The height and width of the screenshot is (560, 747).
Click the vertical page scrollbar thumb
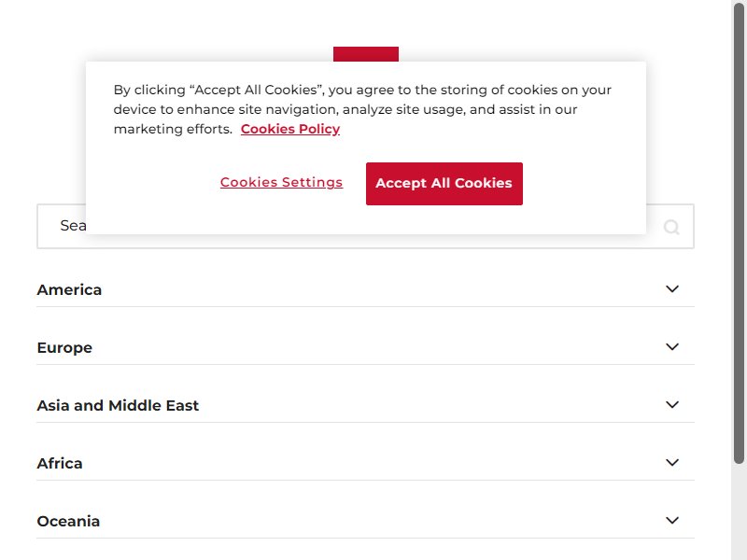tap(739, 233)
